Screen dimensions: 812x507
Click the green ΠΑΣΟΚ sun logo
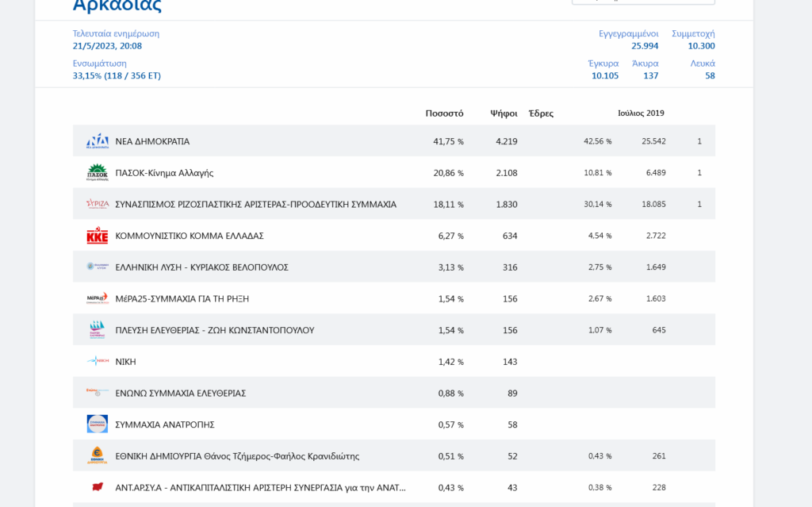(x=98, y=172)
